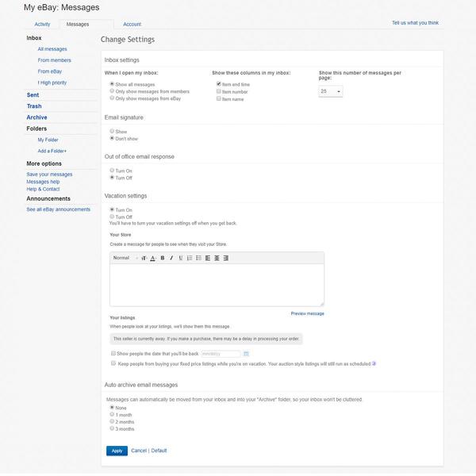Open High priority messages
The width and height of the screenshot is (476, 476).
[x=52, y=83]
